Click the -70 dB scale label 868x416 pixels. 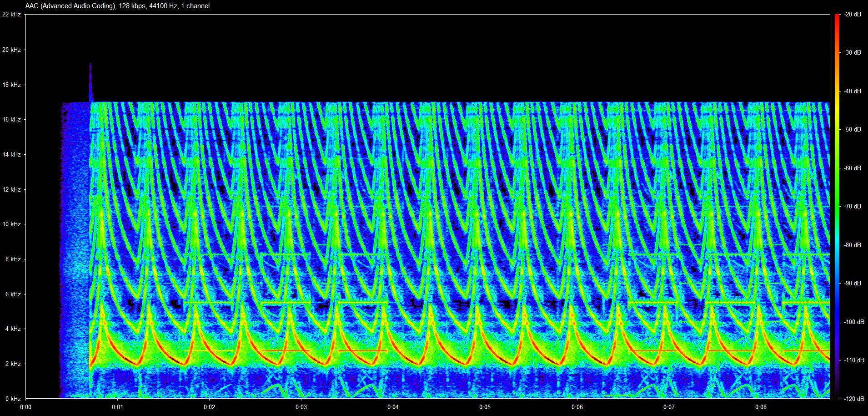[x=852, y=207]
